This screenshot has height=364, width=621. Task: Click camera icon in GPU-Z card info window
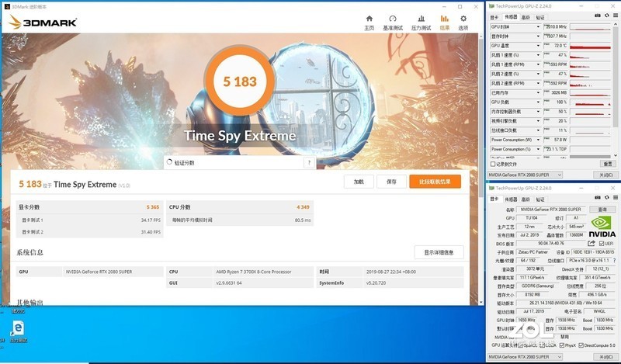[598, 197]
